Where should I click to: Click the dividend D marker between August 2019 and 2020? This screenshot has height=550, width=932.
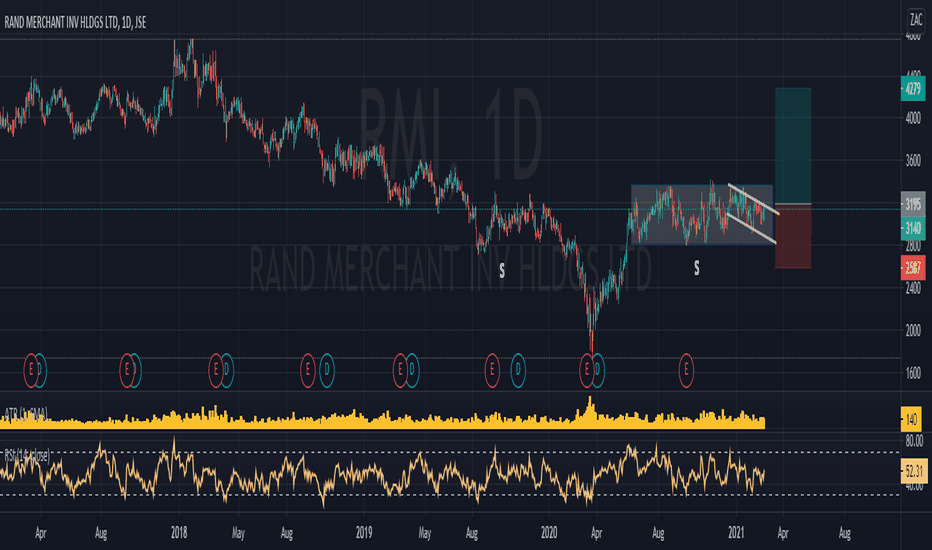[518, 370]
